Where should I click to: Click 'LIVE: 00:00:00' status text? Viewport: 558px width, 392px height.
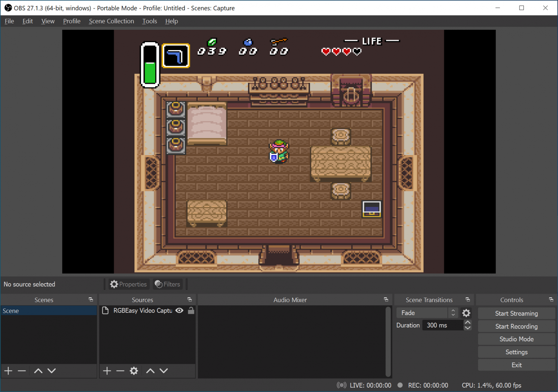[371, 385]
